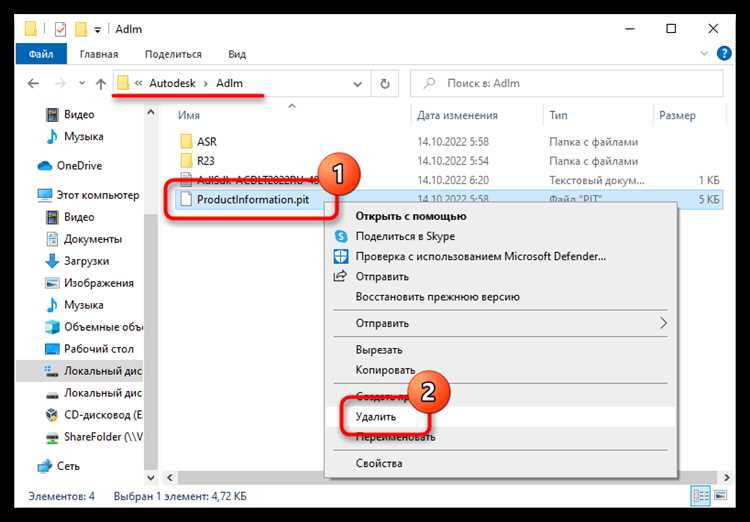Open Объемные объекты in navigation pane
Screen dimensions: 750x522
click(x=103, y=327)
